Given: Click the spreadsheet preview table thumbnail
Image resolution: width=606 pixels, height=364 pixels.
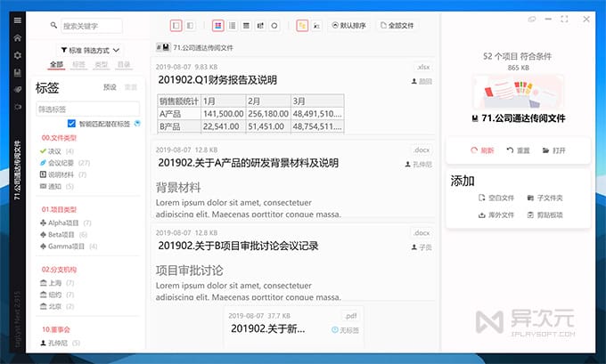Looking at the screenshot, I should click(250, 114).
